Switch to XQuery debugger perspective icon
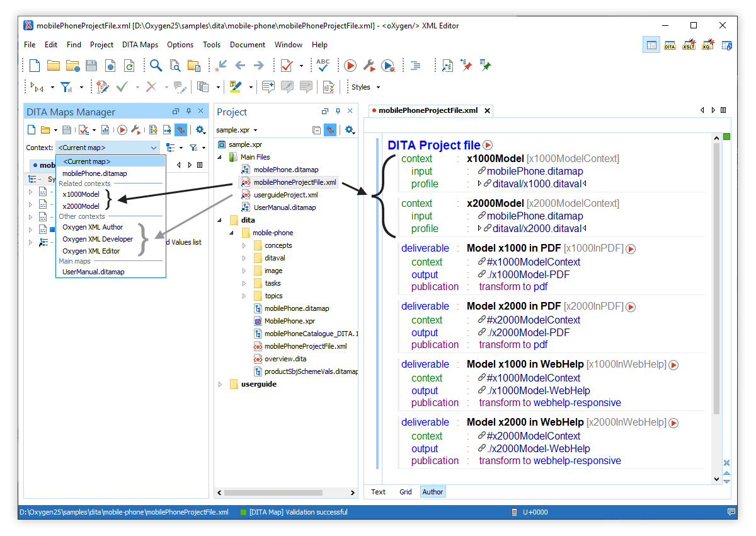 [708, 45]
